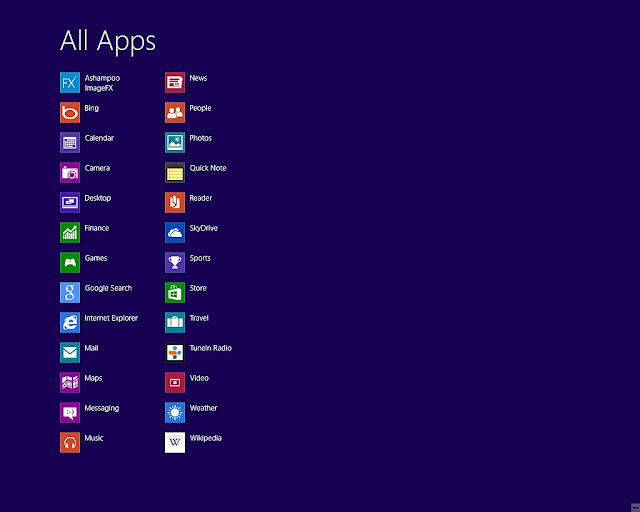Image resolution: width=640 pixels, height=512 pixels.
Task: Select the "Travel" text label
Action: click(199, 318)
